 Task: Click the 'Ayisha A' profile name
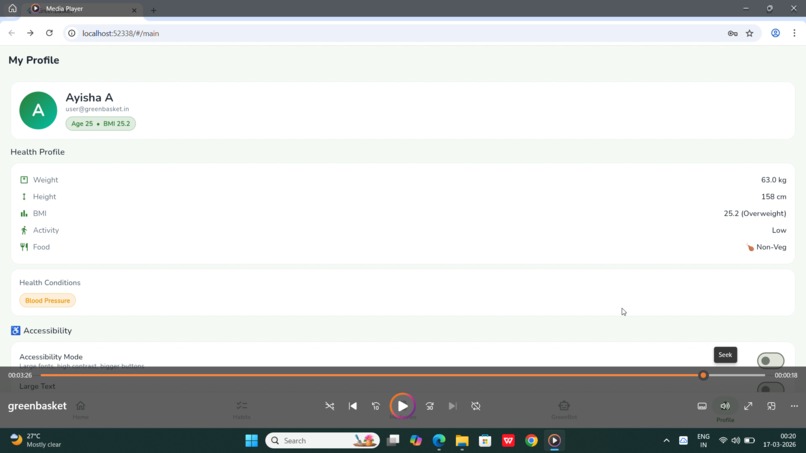point(89,97)
